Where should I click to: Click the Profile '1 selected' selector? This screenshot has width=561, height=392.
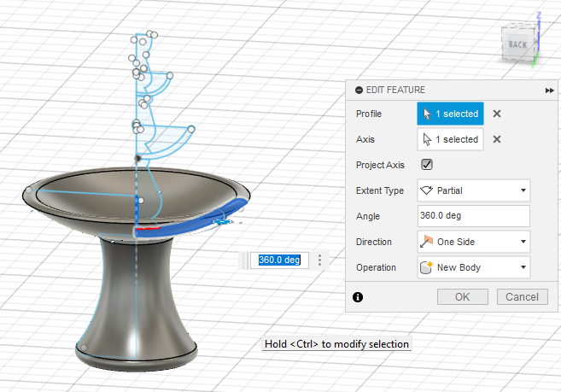tap(450, 114)
